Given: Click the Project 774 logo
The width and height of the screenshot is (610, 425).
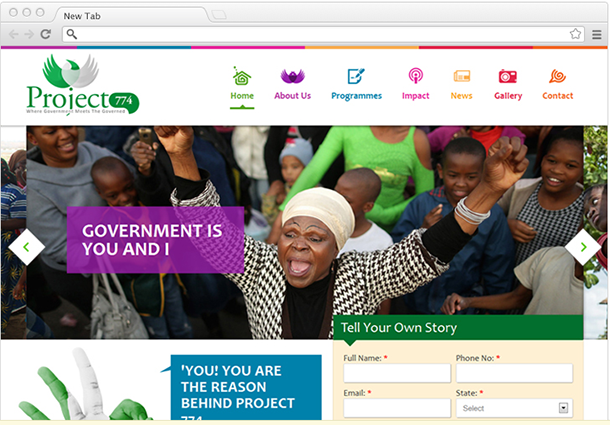Looking at the screenshot, I should tap(82, 85).
